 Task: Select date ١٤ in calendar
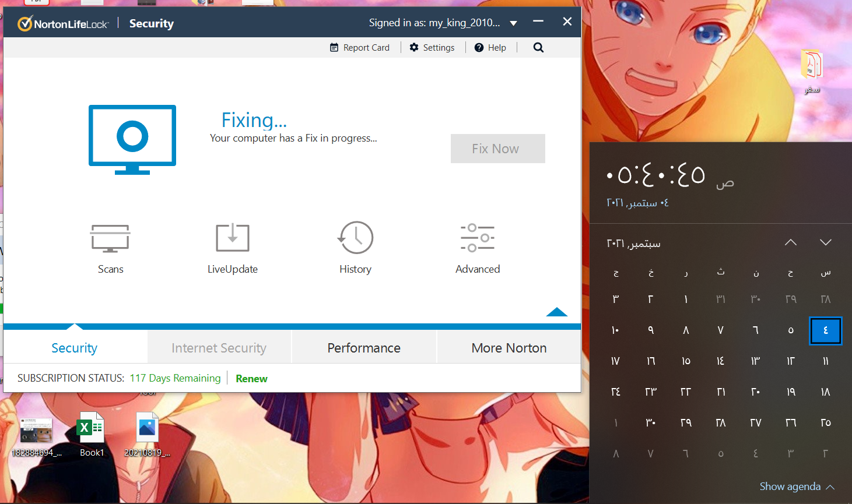point(721,361)
